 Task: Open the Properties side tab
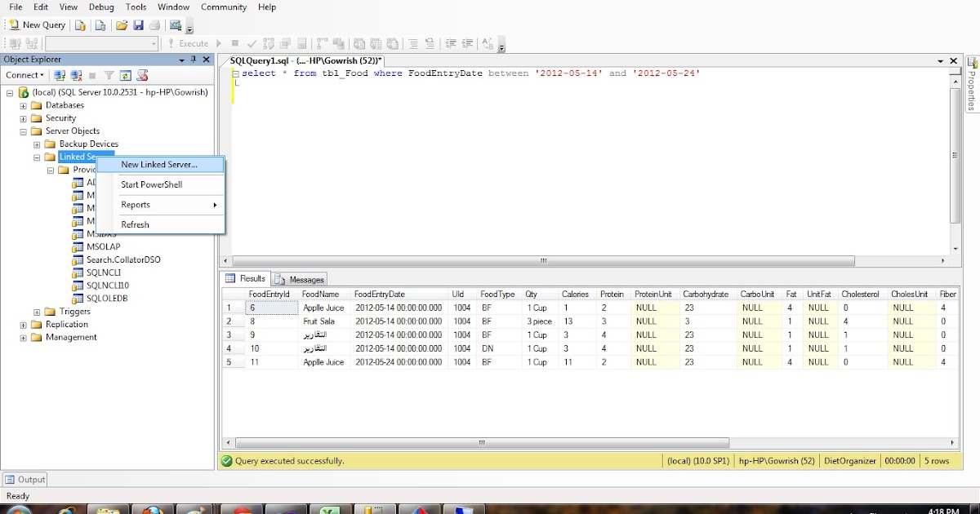click(x=973, y=84)
